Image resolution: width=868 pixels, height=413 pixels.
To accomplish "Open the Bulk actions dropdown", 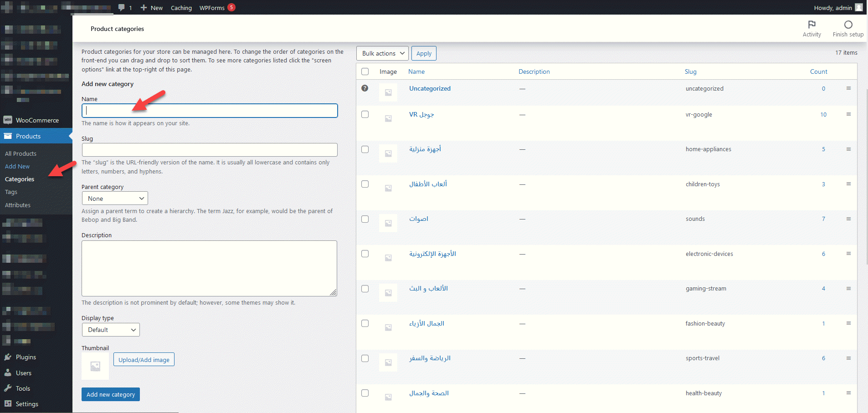I will click(382, 53).
